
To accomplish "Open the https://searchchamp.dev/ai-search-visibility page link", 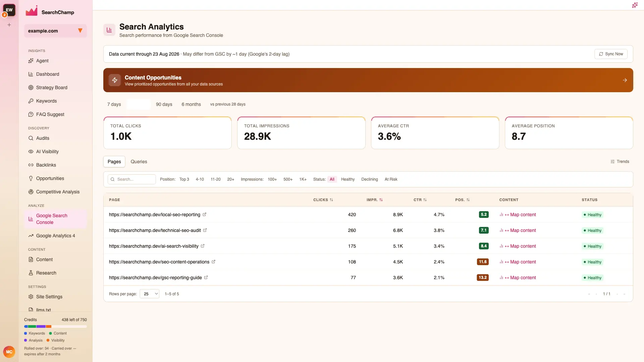I will [154, 246].
